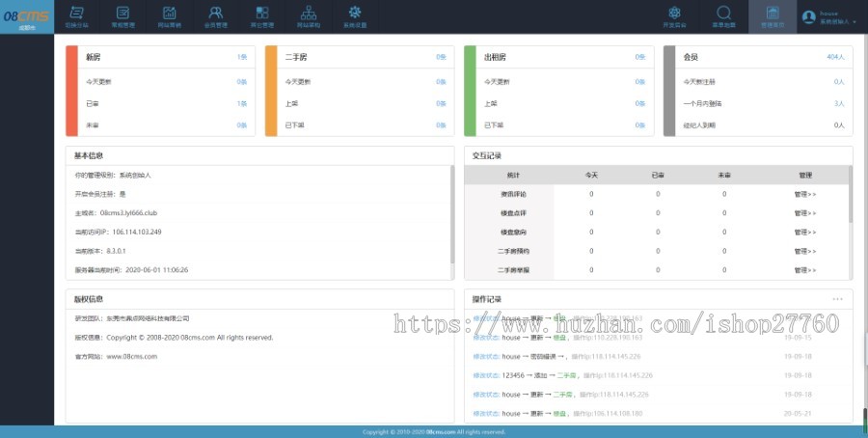The height and width of the screenshot is (438, 868).
Task: Click 08cms.com in the footer copyright
Action: (440, 432)
